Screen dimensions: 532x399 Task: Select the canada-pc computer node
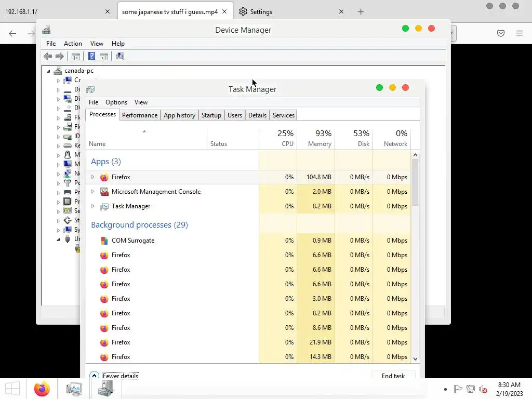tap(79, 71)
